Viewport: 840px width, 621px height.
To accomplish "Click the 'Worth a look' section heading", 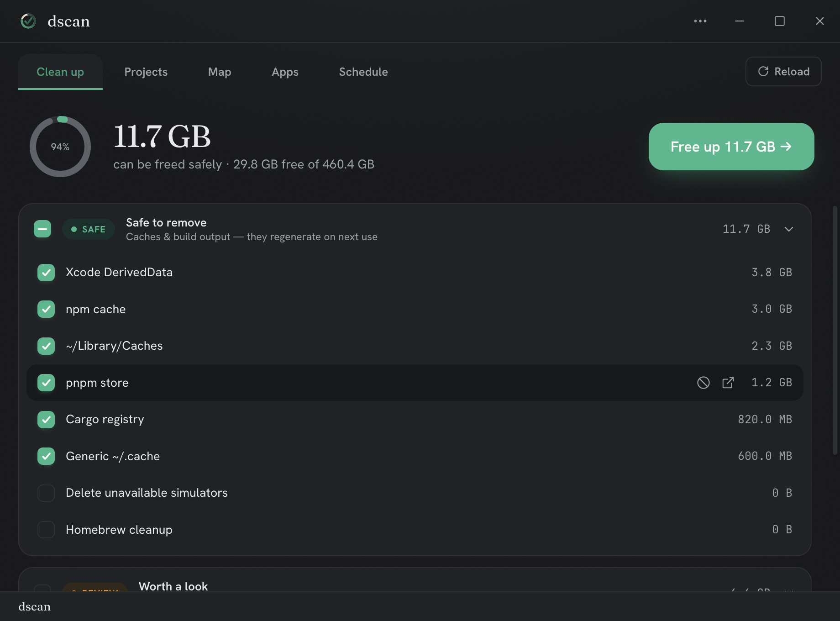I will [173, 586].
